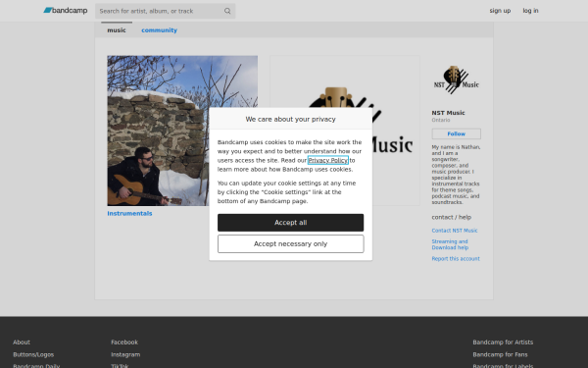The image size is (588, 368).
Task: Open Bandcamp for Fans footer link
Action: [500, 354]
